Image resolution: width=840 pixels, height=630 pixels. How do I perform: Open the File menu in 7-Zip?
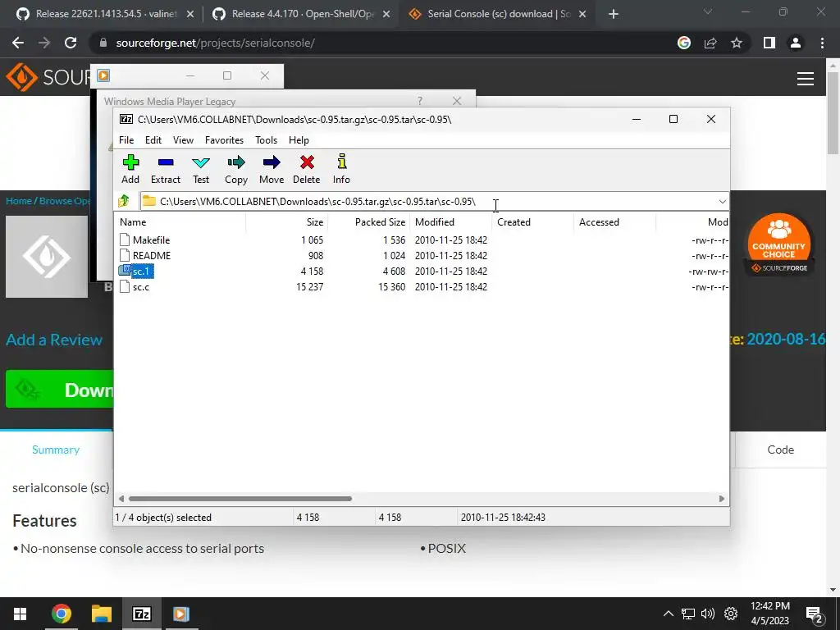126,139
